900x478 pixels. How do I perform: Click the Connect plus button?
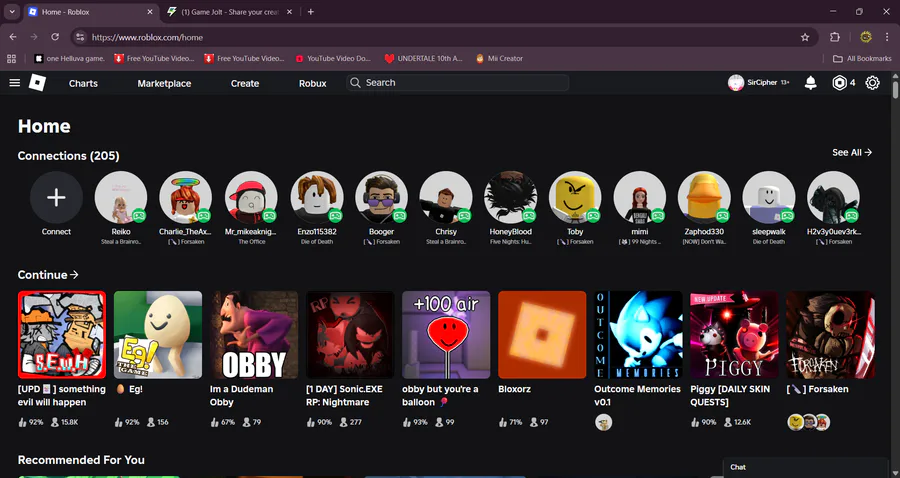pyautogui.click(x=56, y=197)
